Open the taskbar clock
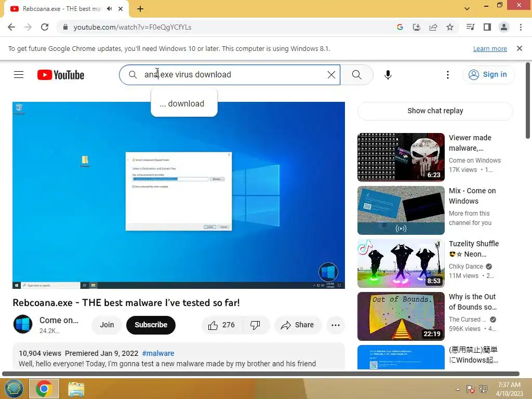The width and height of the screenshot is (532, 399). [509, 389]
